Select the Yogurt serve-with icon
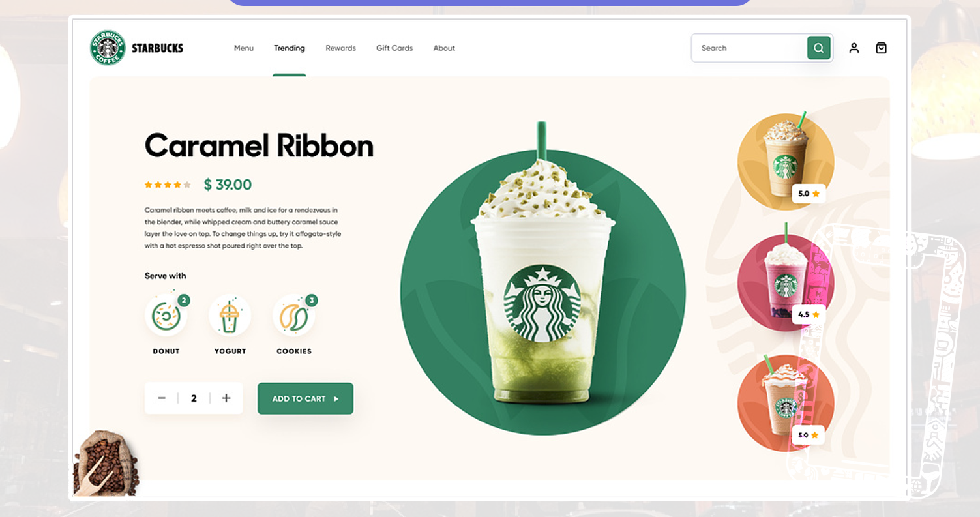The image size is (980, 517). [230, 316]
